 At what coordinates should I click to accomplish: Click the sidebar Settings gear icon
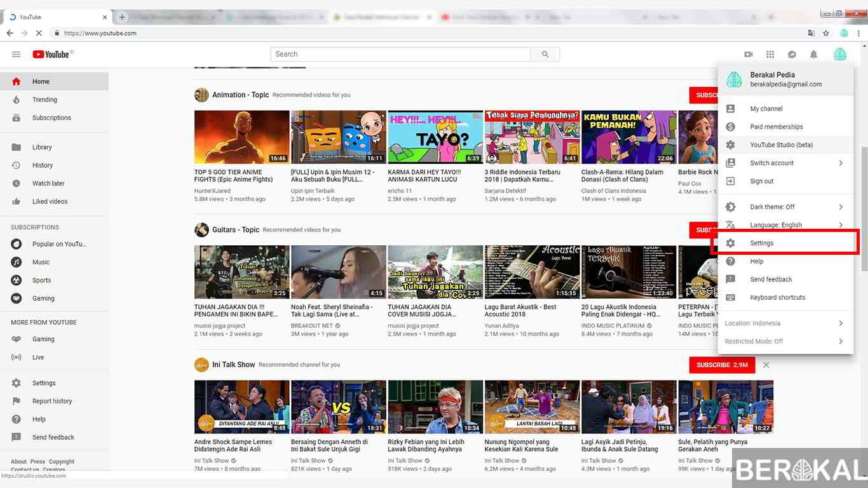pyautogui.click(x=17, y=383)
